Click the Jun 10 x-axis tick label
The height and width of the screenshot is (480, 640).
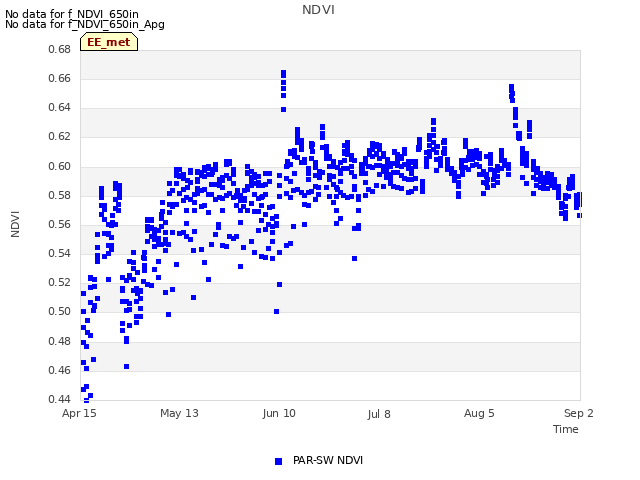[279, 413]
